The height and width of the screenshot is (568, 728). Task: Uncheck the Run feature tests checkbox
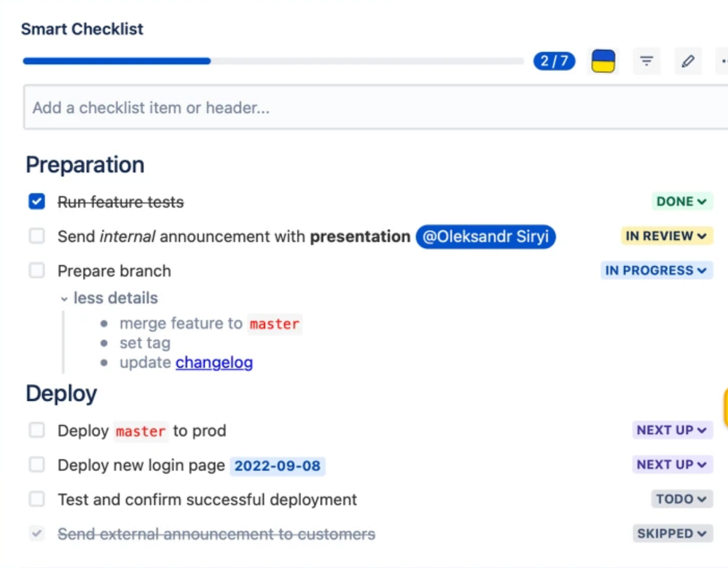click(36, 201)
